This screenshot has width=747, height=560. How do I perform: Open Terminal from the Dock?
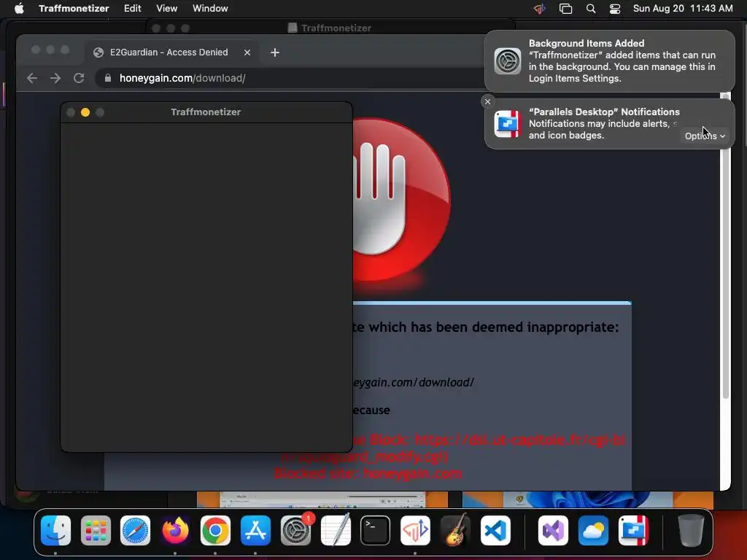[x=376, y=531]
